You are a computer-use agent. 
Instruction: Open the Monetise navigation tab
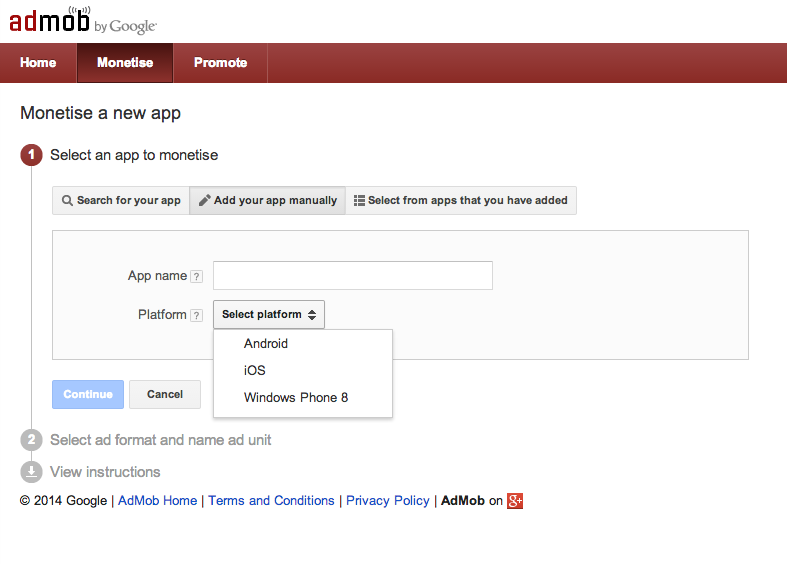(x=125, y=63)
